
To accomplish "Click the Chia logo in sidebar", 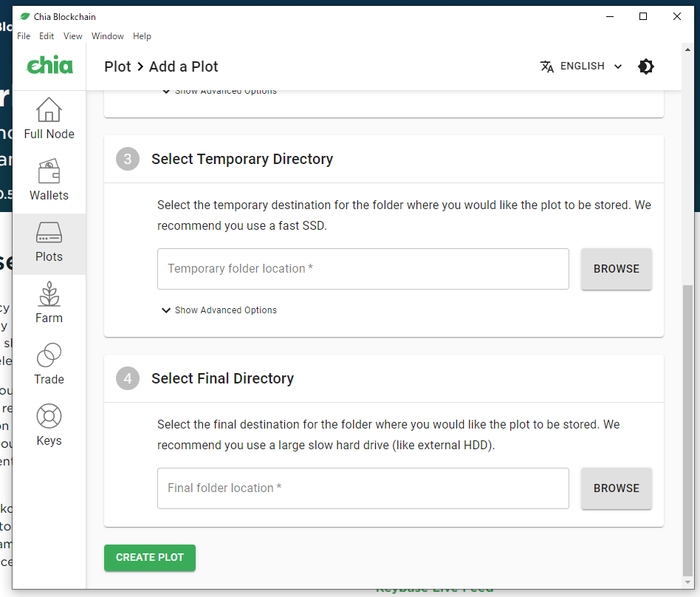I will (x=49, y=66).
